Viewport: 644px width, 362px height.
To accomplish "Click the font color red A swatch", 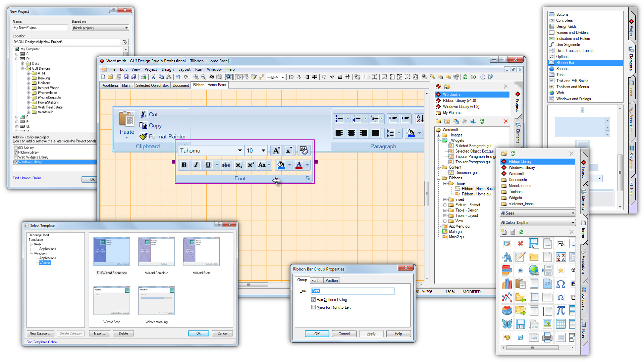I will coord(299,165).
